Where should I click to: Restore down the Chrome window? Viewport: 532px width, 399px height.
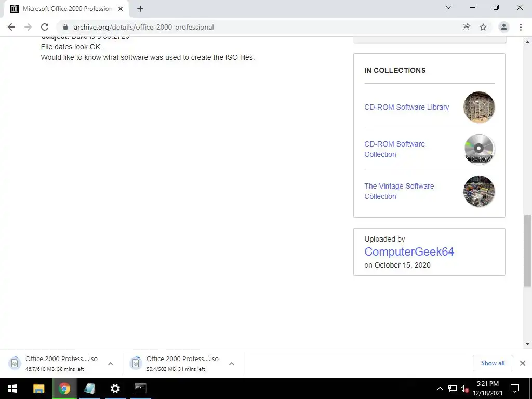496,7
